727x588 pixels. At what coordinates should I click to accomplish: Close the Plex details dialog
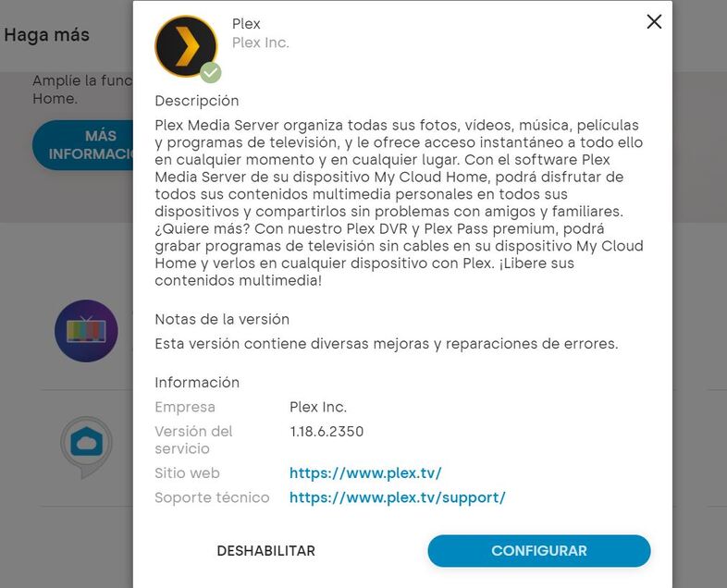pyautogui.click(x=654, y=21)
